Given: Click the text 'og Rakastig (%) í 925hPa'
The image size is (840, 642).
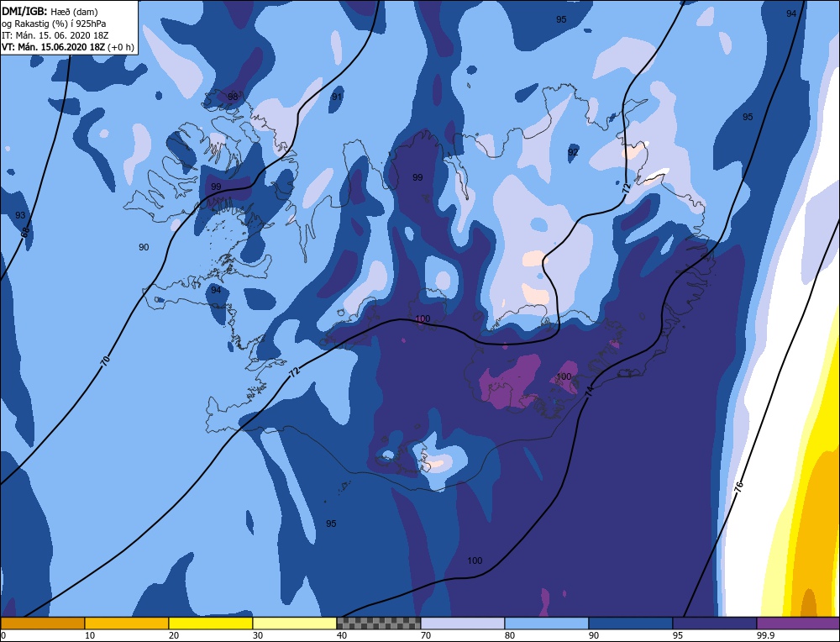Looking at the screenshot, I should click(x=54, y=24).
